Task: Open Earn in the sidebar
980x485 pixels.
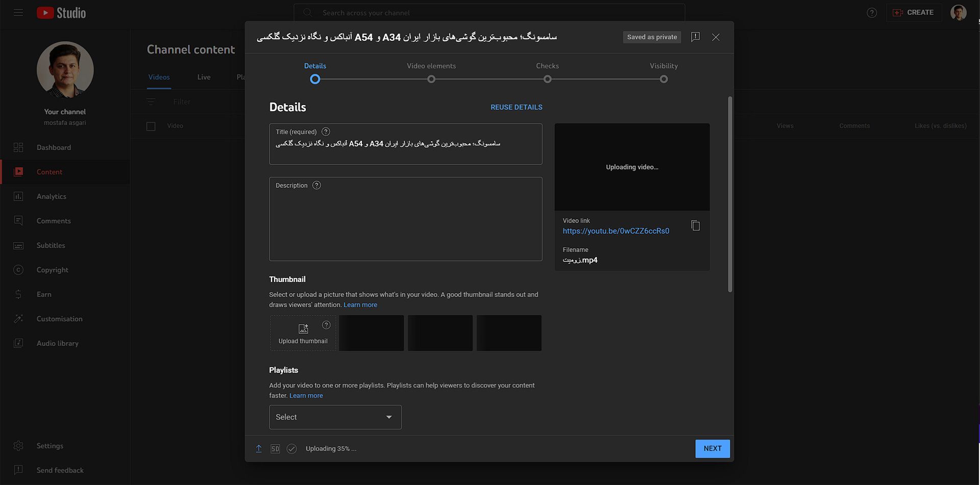Action: (65, 295)
